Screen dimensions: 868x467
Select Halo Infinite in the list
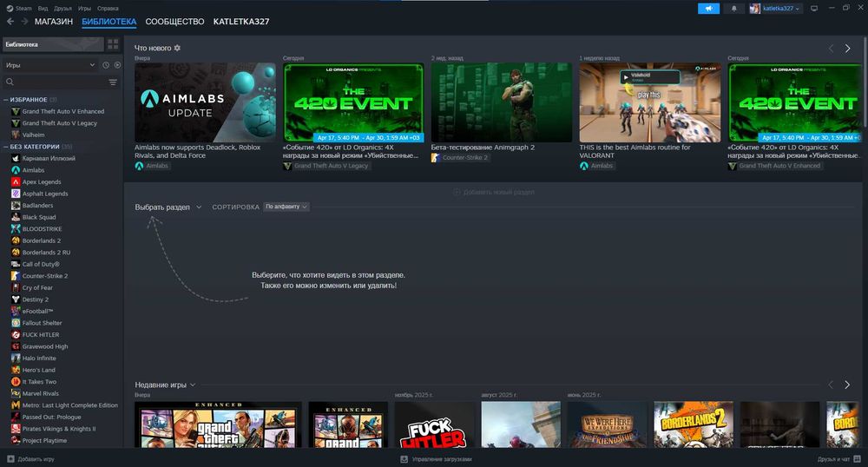click(39, 358)
